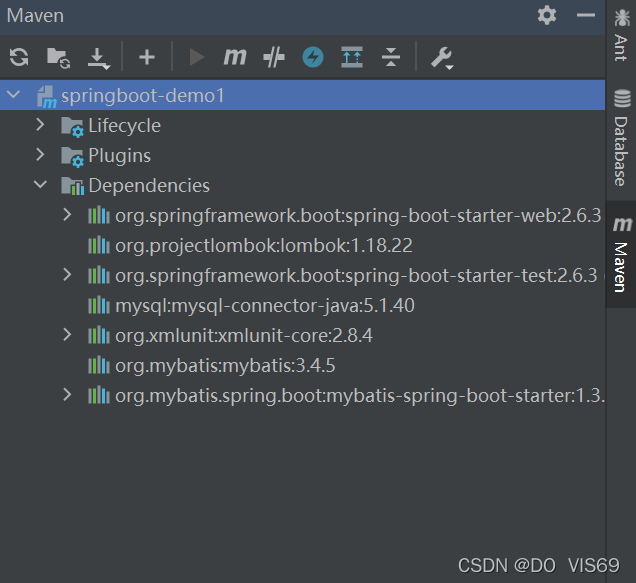Image resolution: width=636 pixels, height=583 pixels.
Task: Run Maven build play button
Action: click(x=197, y=57)
